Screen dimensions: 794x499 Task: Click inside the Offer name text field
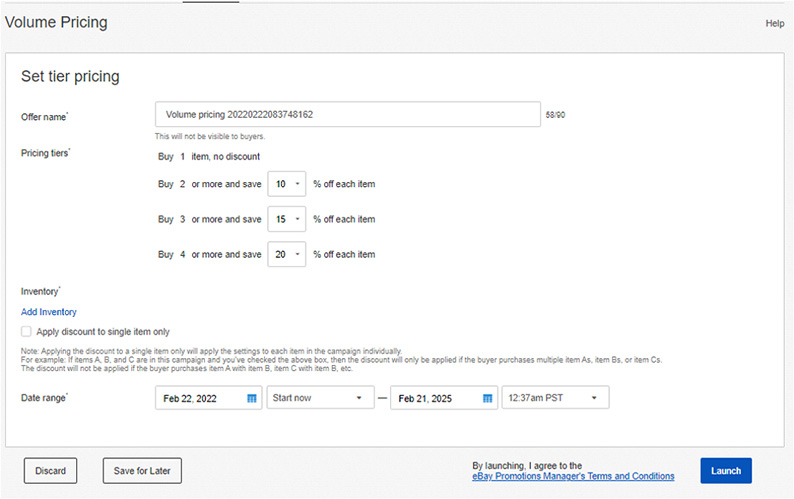(348, 115)
